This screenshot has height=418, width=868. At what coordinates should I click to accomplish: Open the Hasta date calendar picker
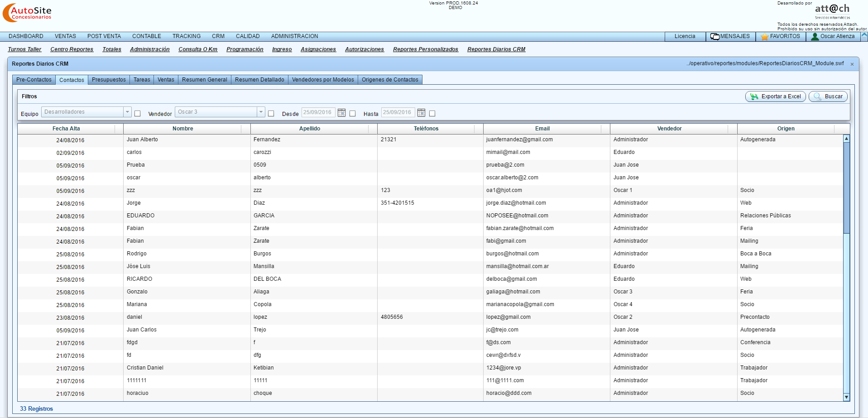(x=422, y=113)
